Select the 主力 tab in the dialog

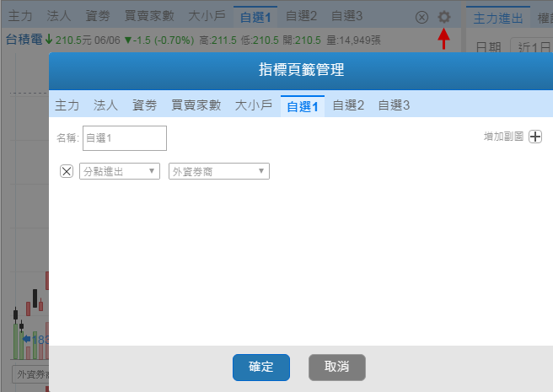(67, 105)
